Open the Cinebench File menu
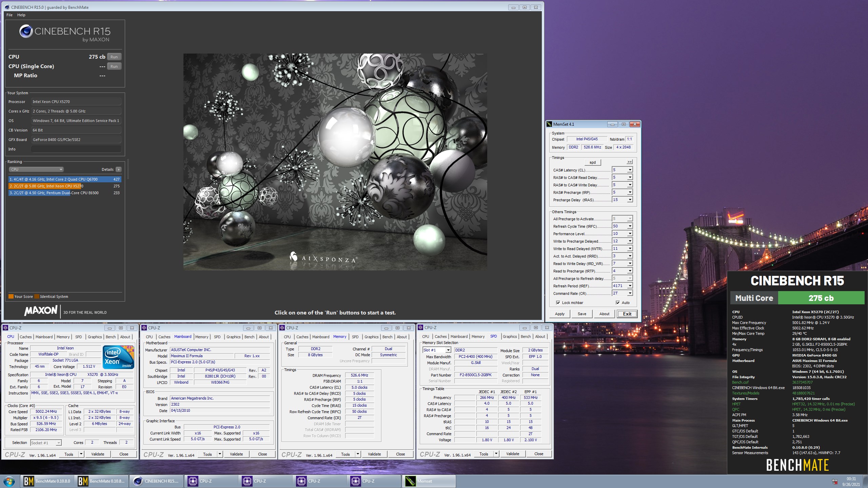The width and height of the screenshot is (868, 488). click(9, 15)
